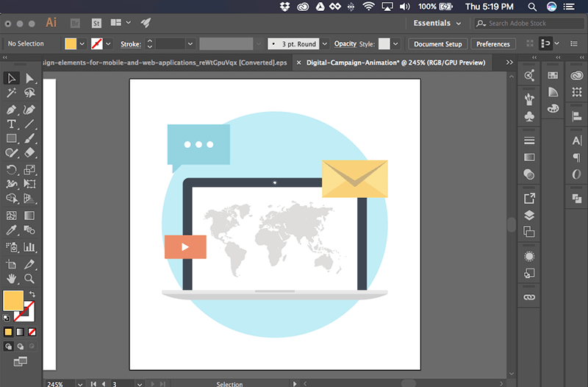This screenshot has width=588, height=387.
Task: Switch to Gradient fill mode
Action: coord(21,332)
